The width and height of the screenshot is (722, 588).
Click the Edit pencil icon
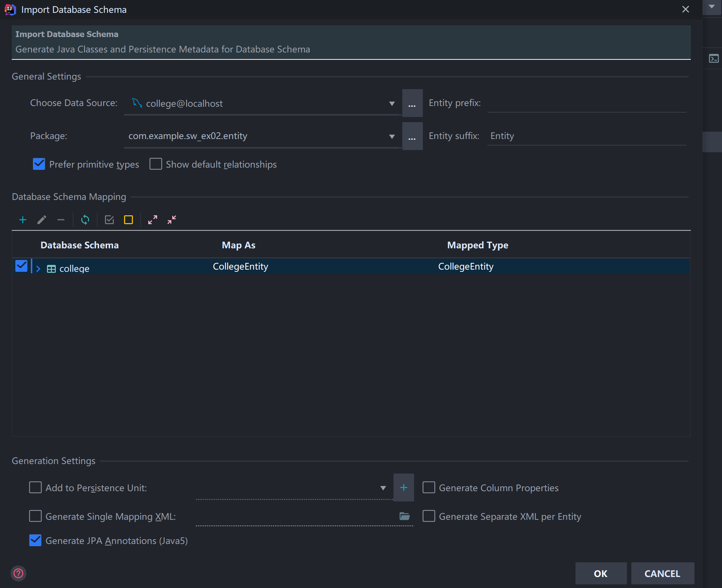pyautogui.click(x=42, y=220)
